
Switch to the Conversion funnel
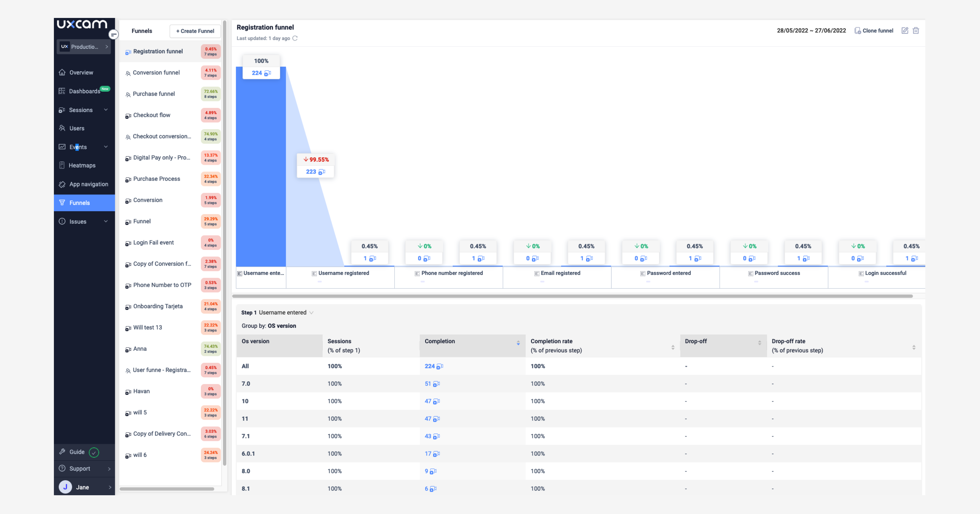tap(156, 73)
